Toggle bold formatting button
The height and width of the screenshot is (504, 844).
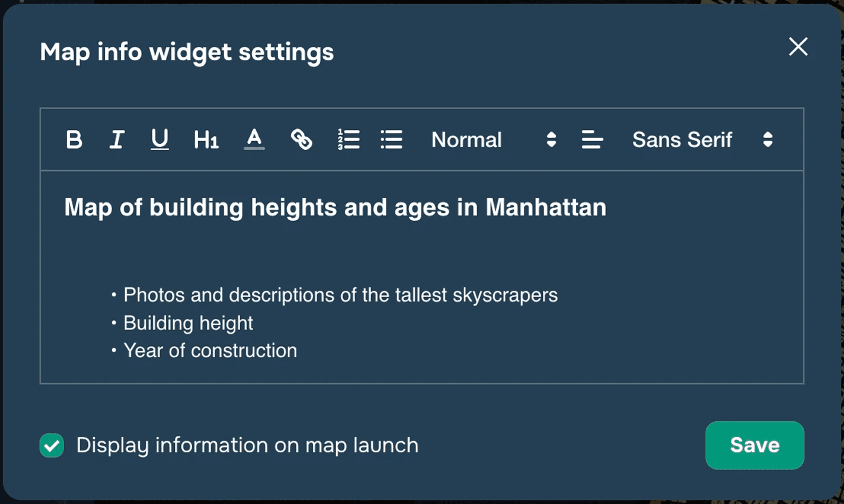(74, 139)
